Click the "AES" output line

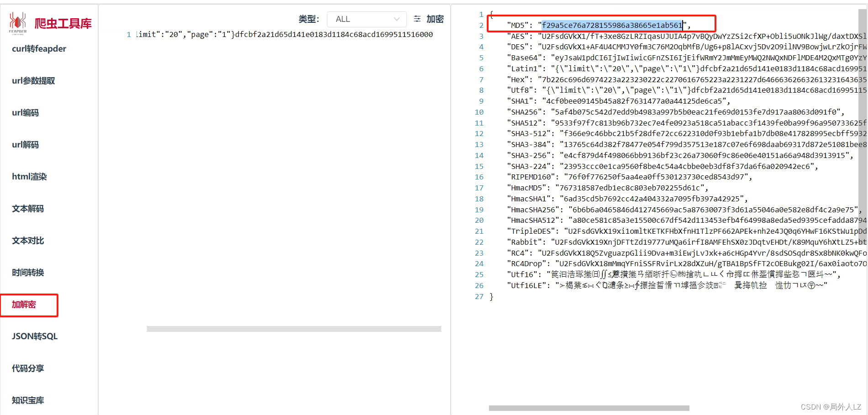tap(686, 36)
